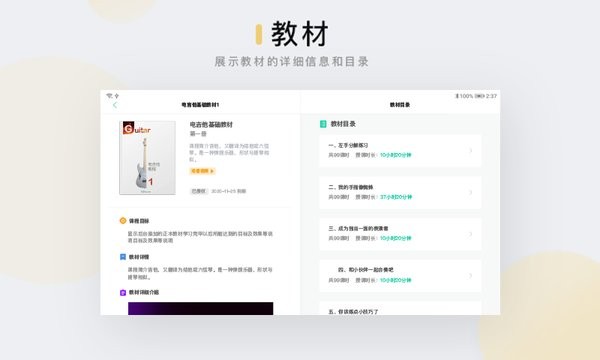
Task: Select the 2020-11-25 expiry date text
Action: (x=228, y=191)
